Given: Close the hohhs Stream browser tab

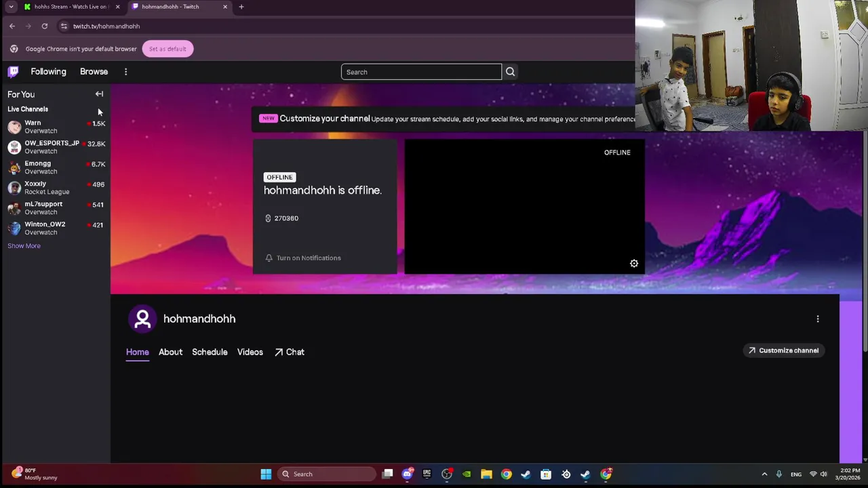Looking at the screenshot, I should point(117,7).
